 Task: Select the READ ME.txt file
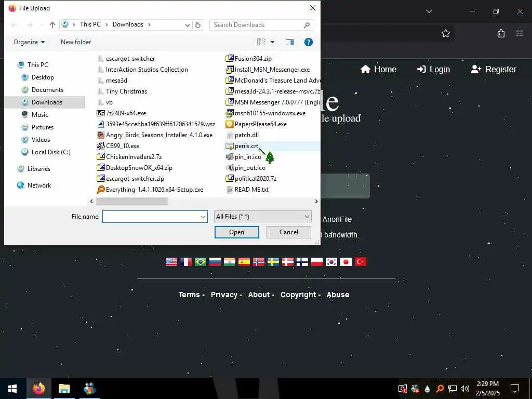(247, 190)
